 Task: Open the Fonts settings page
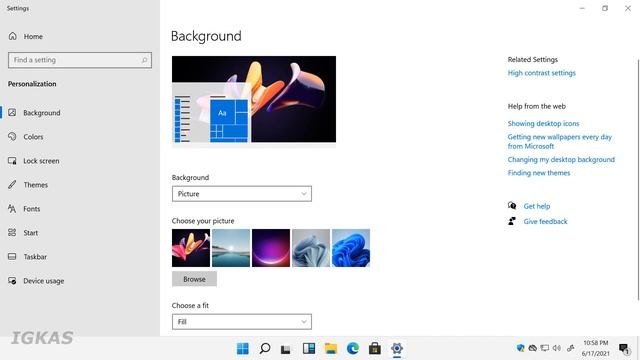pyautogui.click(x=31, y=209)
